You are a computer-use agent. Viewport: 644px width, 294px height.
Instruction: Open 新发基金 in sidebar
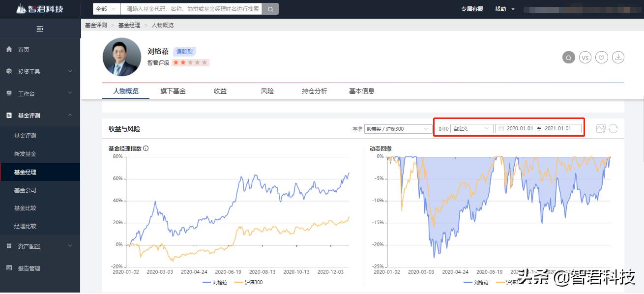pos(40,154)
